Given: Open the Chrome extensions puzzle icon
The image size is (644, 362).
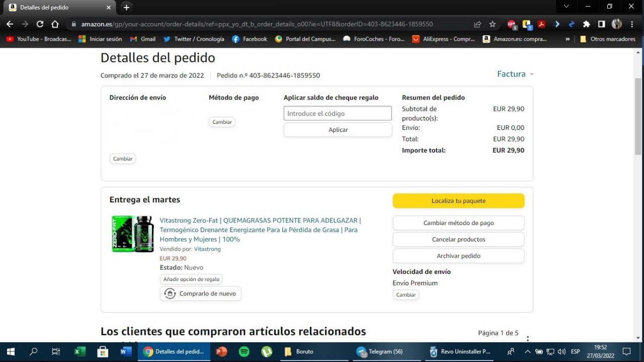Looking at the screenshot, I should (x=586, y=24).
